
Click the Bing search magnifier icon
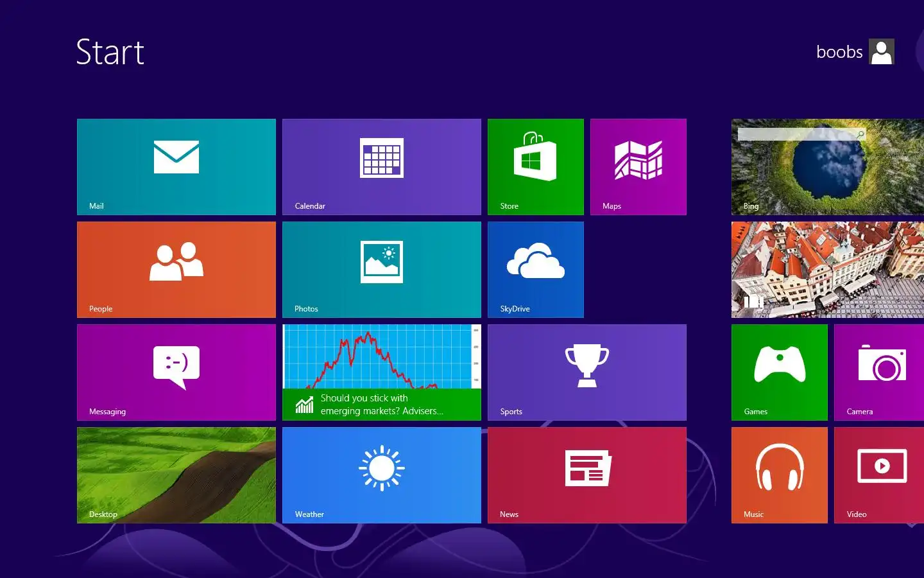(x=860, y=134)
